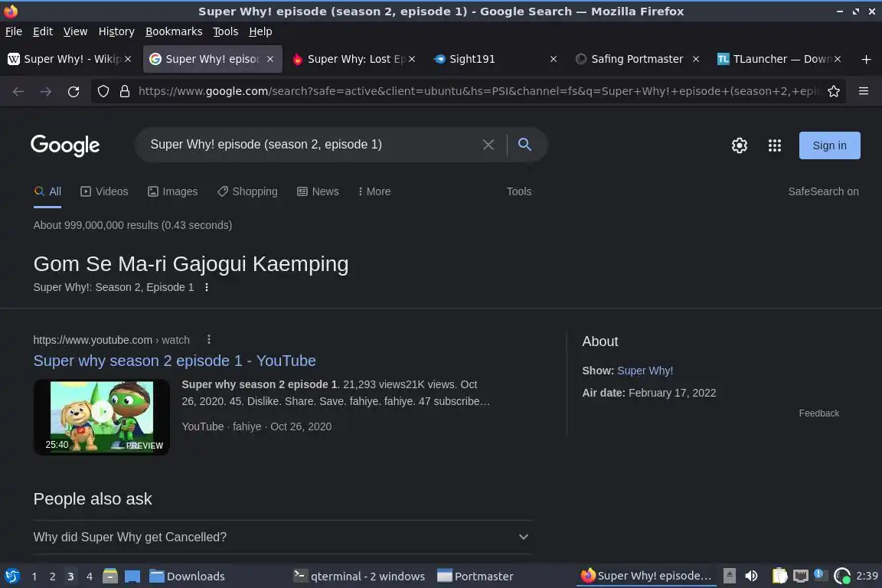Open Google quick settings gear
This screenshot has height=588, width=882.
(739, 145)
